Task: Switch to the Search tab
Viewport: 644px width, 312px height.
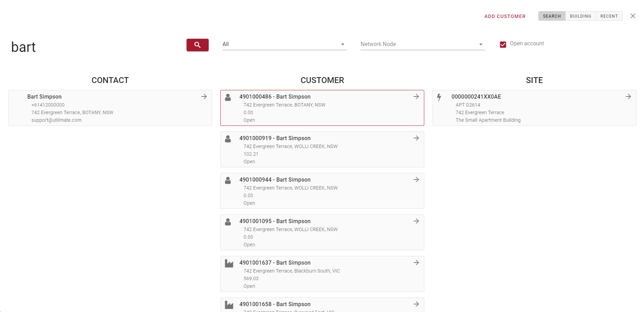Action: pos(552,16)
